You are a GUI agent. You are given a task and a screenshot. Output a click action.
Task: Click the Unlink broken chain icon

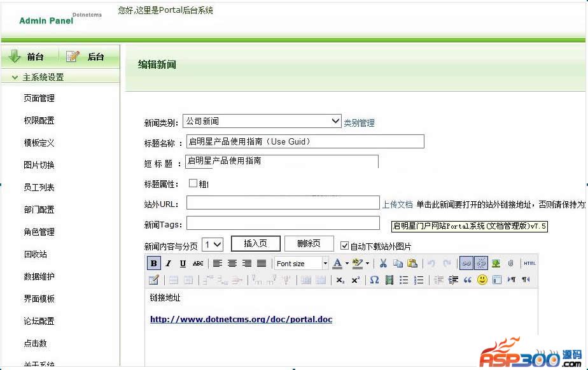pyautogui.click(x=481, y=264)
